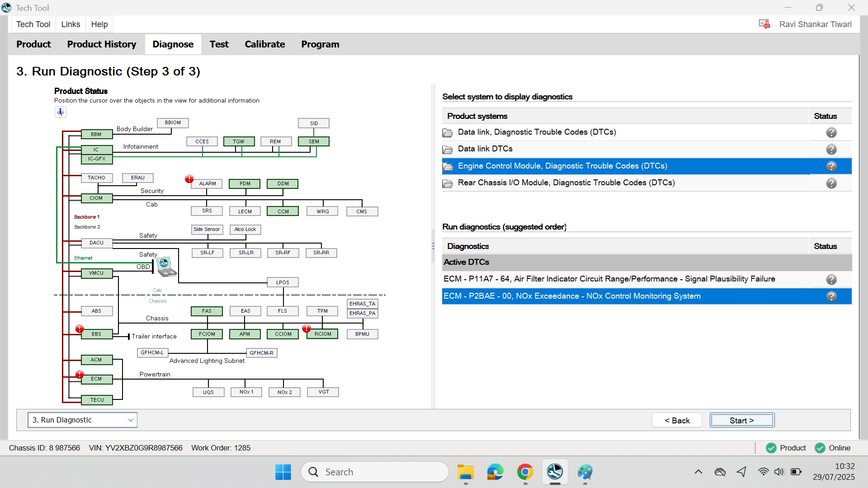Click the message notification icon beside user name

pyautogui.click(x=764, y=24)
